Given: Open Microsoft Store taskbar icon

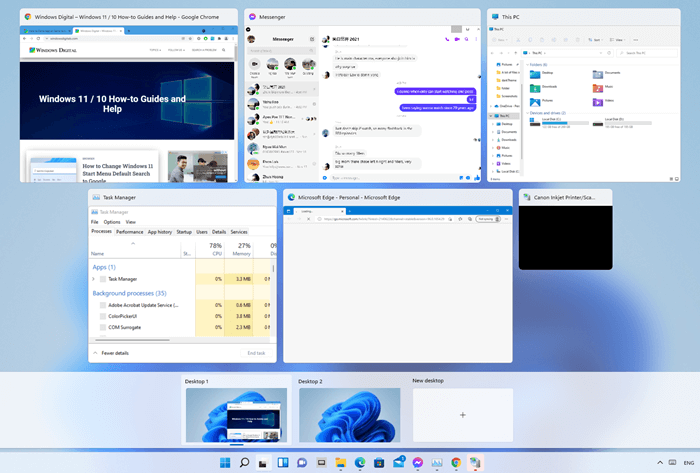Looking at the screenshot, I should coord(379,463).
